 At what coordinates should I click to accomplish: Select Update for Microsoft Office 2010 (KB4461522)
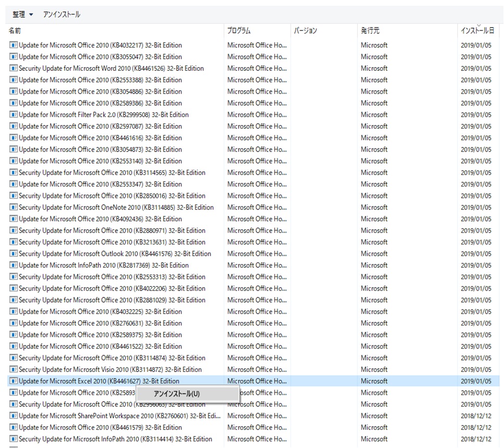click(x=100, y=346)
